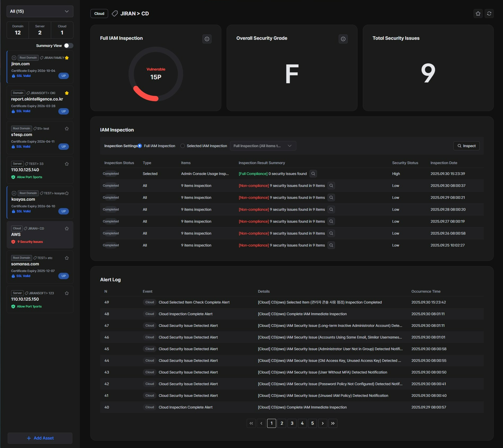Click magnifier icon for Full Compliance result row
The height and width of the screenshot is (448, 503).
313,174
